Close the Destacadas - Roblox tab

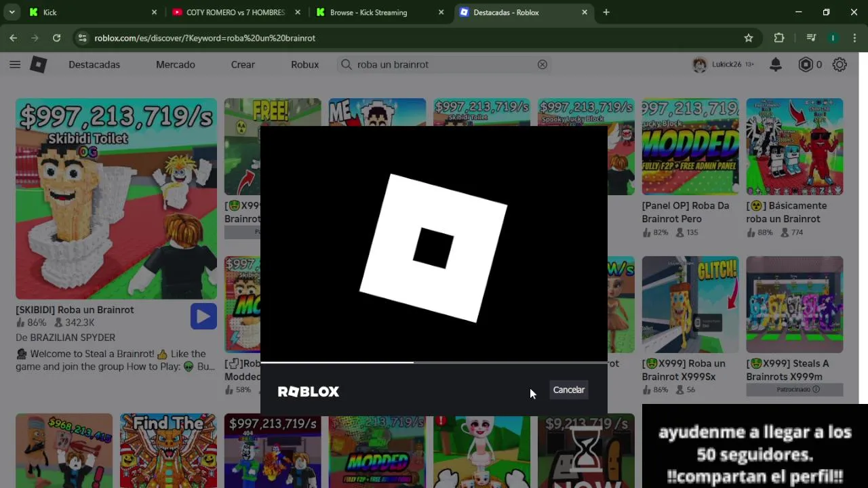[x=585, y=12]
